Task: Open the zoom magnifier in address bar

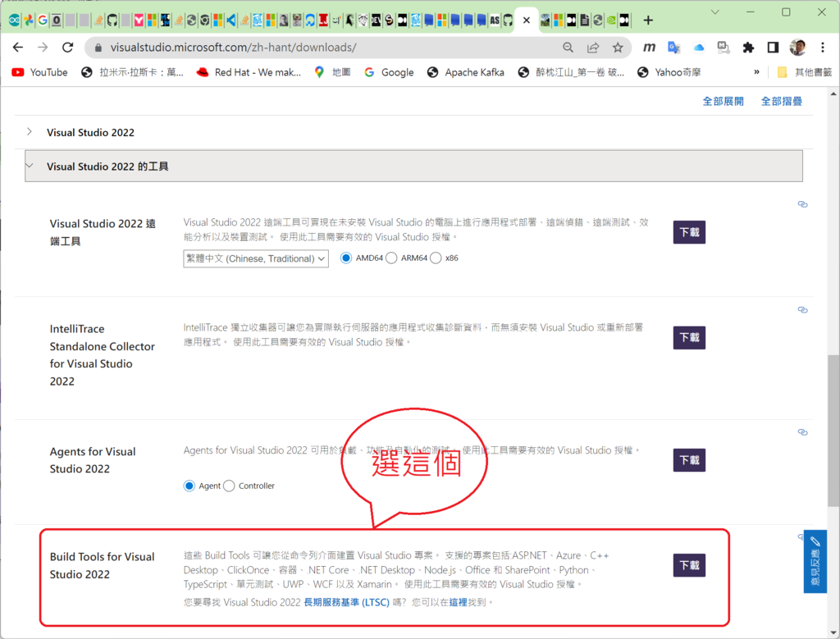Action: 568,47
